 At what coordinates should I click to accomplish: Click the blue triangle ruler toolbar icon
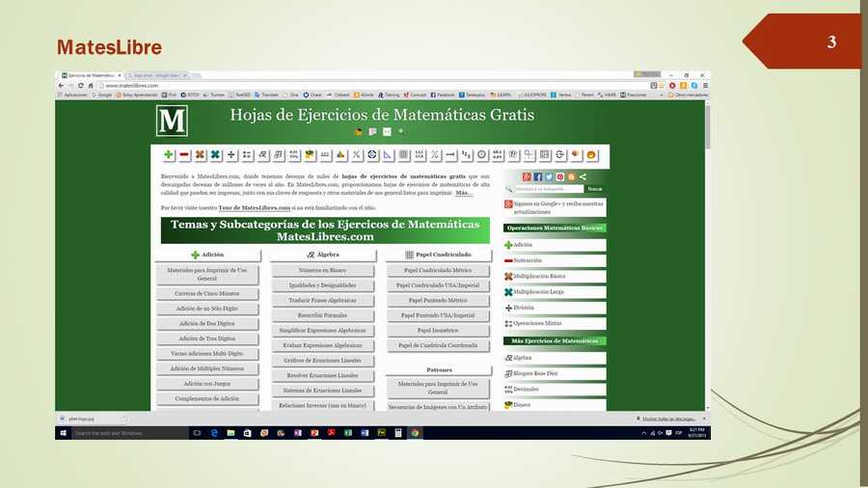pyautogui.click(x=388, y=155)
